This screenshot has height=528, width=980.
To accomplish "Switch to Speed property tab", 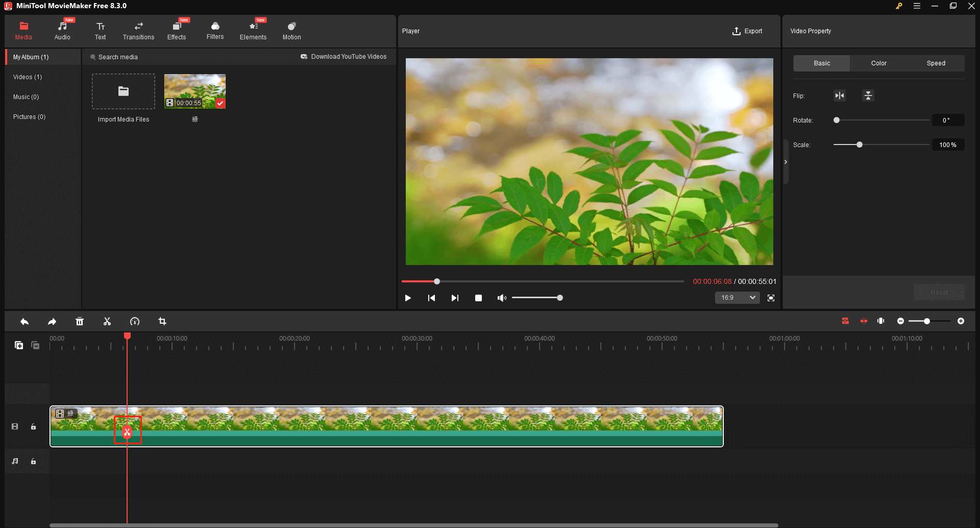I will click(x=936, y=63).
